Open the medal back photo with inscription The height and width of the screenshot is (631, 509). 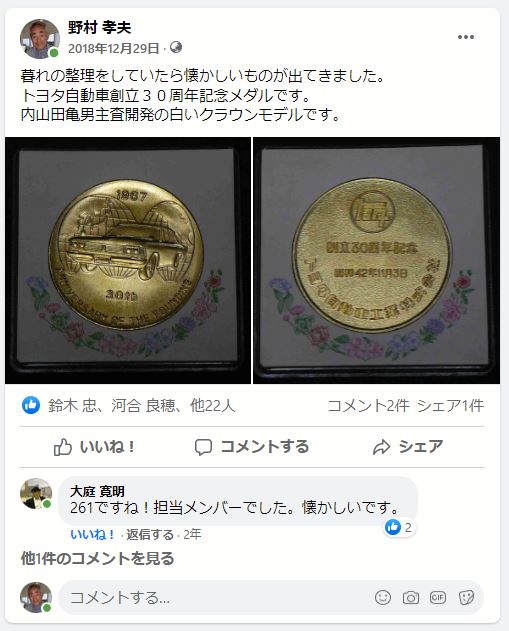tap(377, 260)
